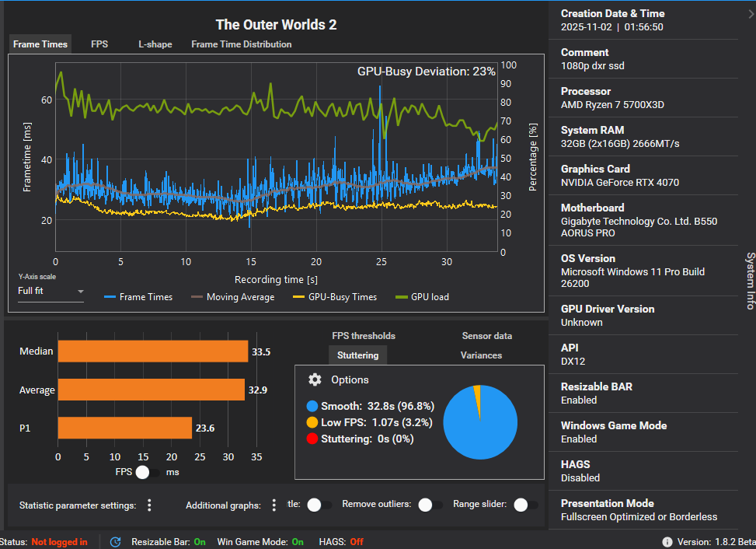The width and height of the screenshot is (756, 549).
Task: Click the GPU-Busy Deviation: 23% label
Action: pyautogui.click(x=427, y=72)
